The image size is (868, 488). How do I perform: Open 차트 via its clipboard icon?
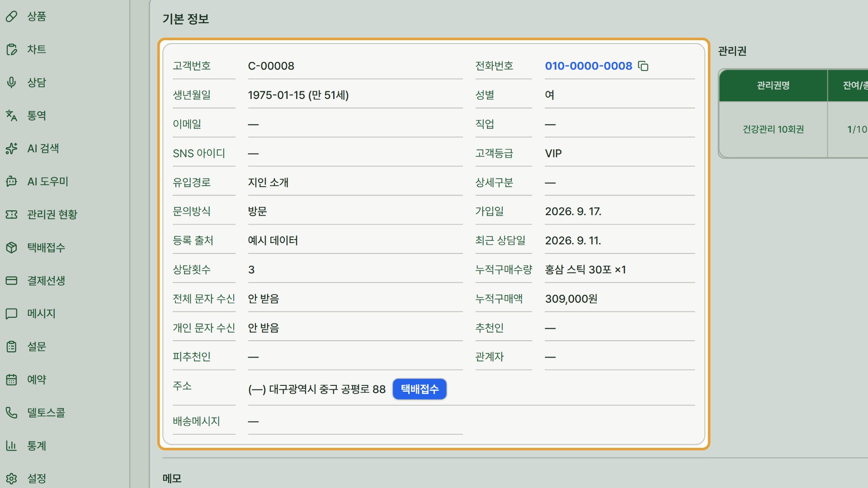(11, 50)
